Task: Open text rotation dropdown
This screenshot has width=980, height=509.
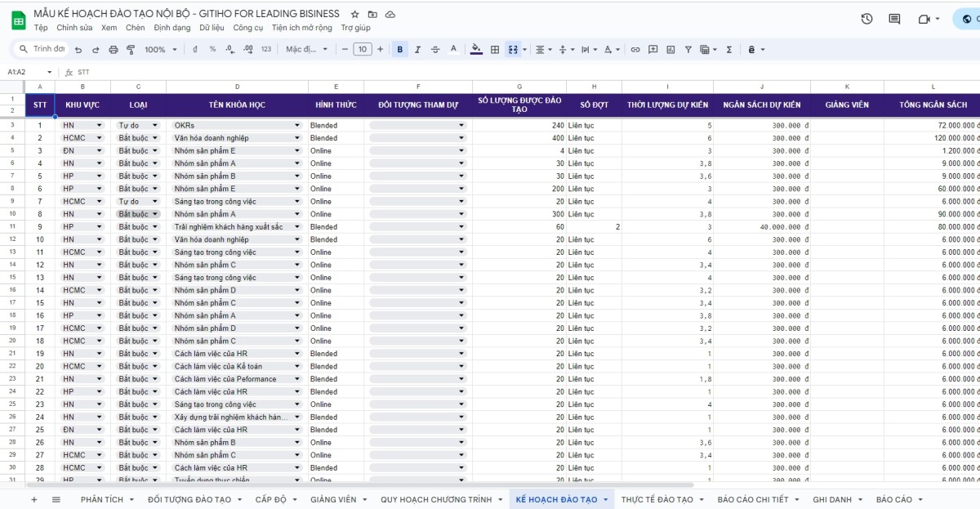Action: tap(611, 50)
